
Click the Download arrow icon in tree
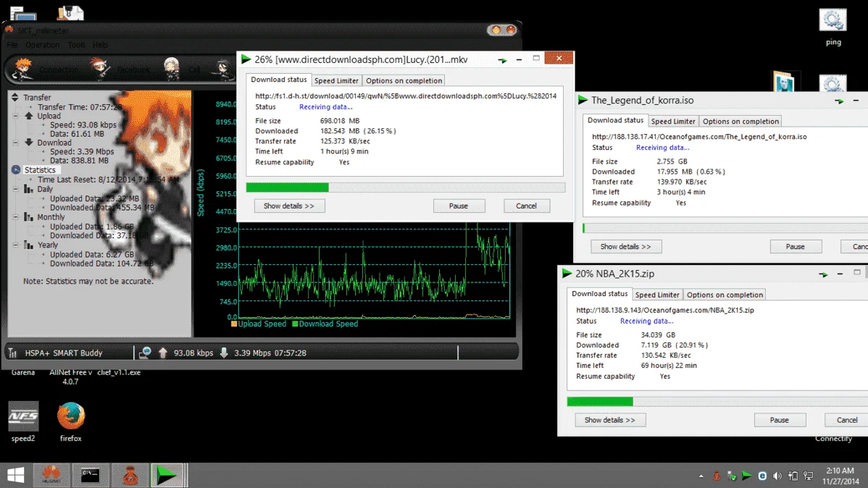pos(29,142)
